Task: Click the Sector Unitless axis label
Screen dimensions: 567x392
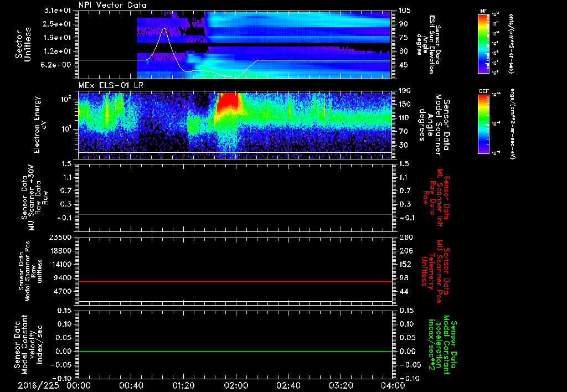Action: point(23,44)
